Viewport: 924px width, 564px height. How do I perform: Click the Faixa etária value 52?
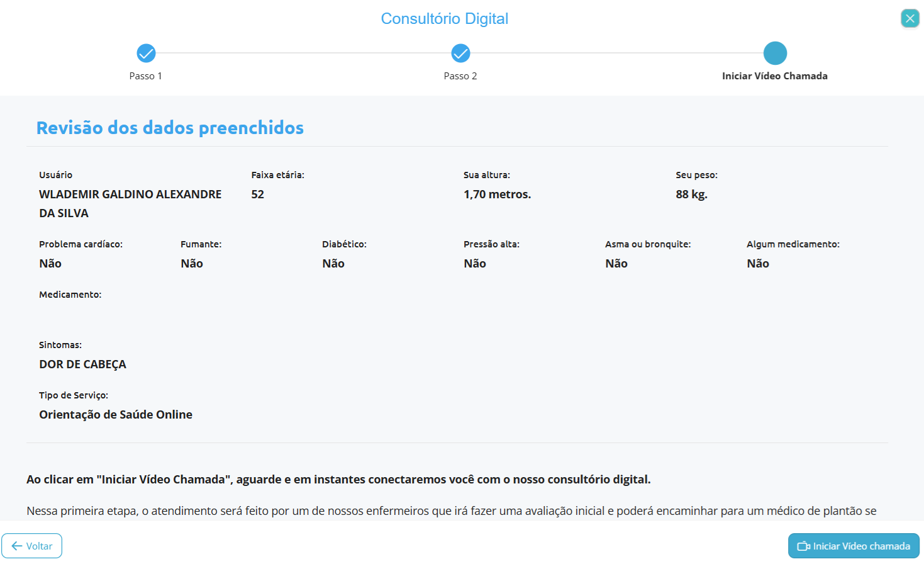[258, 195]
